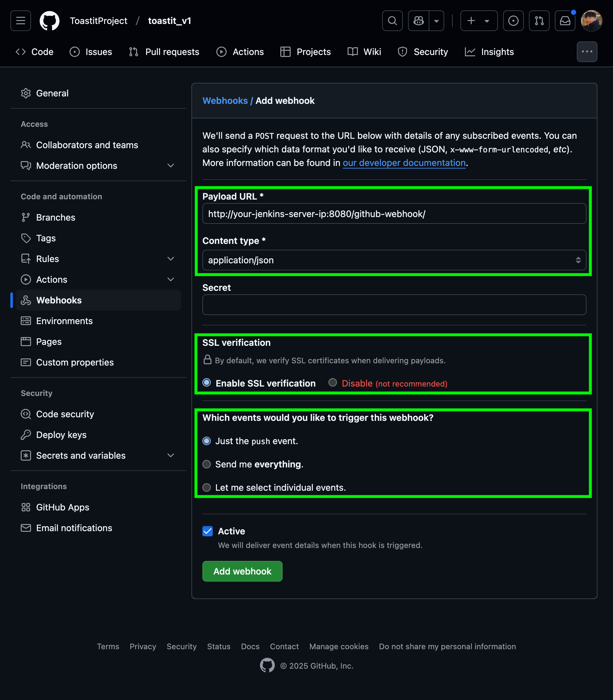Open your issues icon in header
Screen dimensions: 613x700
[x=513, y=21]
